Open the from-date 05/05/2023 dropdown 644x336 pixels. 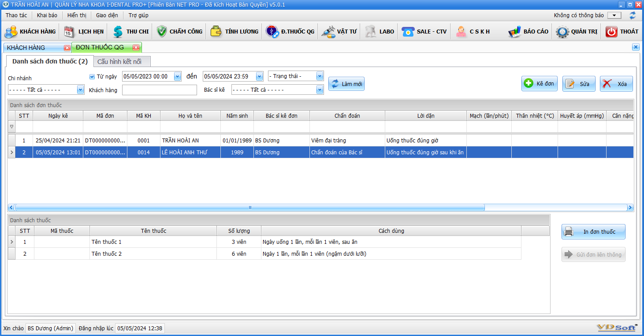coord(178,76)
